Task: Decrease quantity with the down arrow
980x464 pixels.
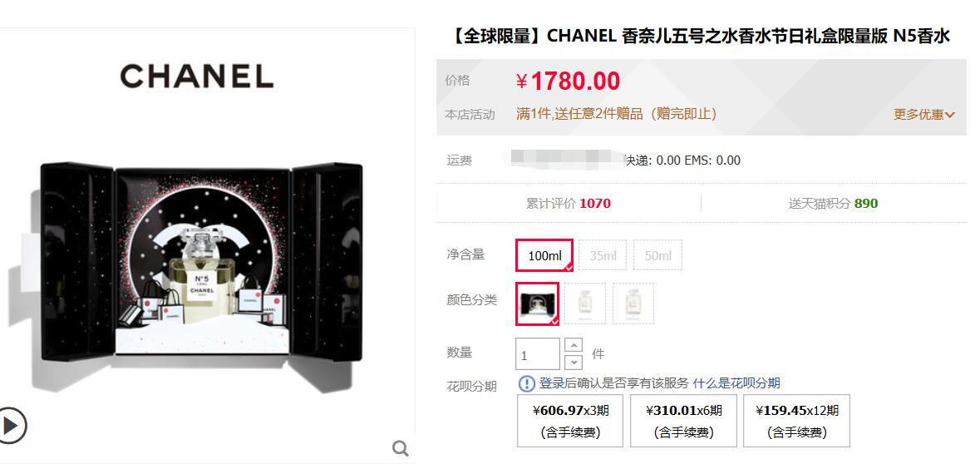Action: pos(574,362)
